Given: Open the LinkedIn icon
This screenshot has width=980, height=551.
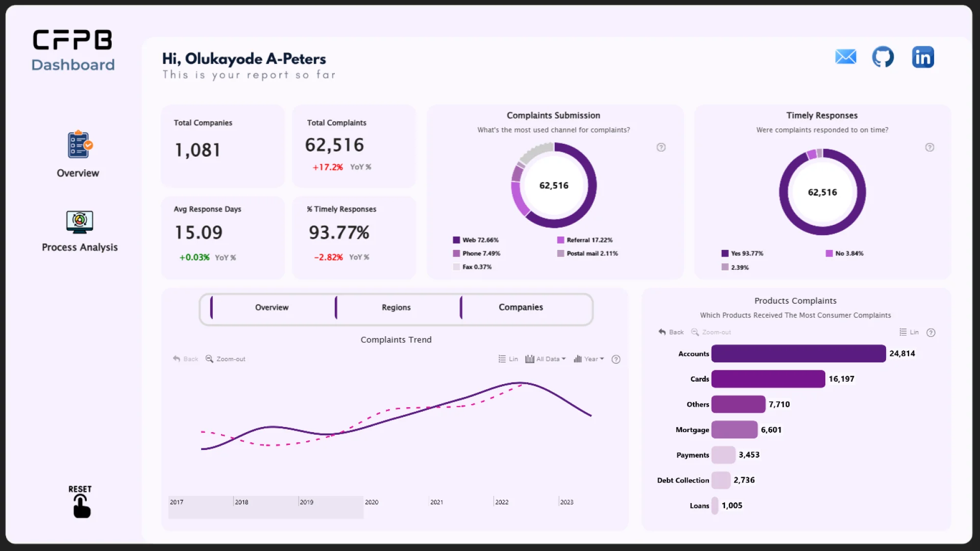Looking at the screenshot, I should click(923, 57).
